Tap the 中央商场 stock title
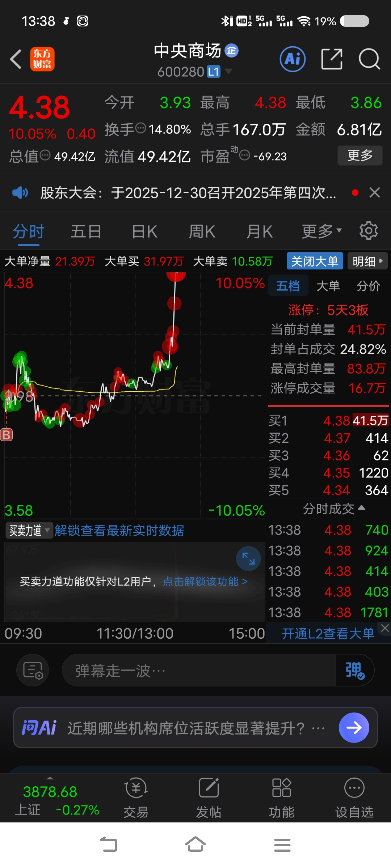This screenshot has width=391, height=868. coord(187,51)
